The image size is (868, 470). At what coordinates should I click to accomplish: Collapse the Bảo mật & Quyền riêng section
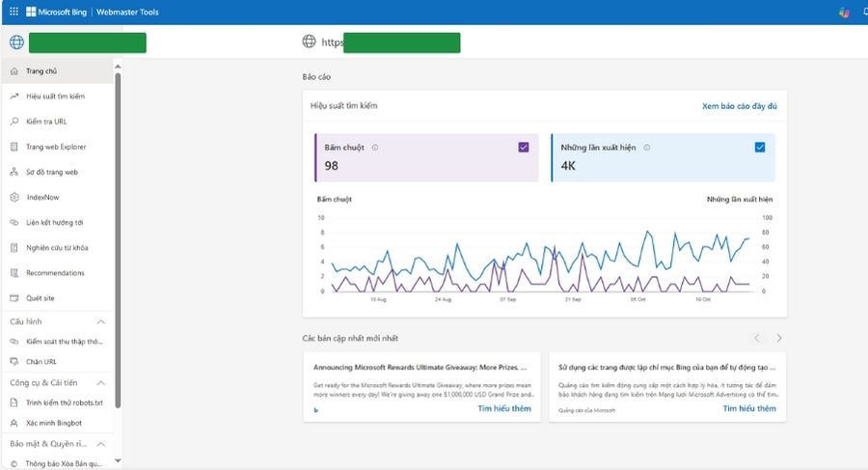(x=100, y=444)
